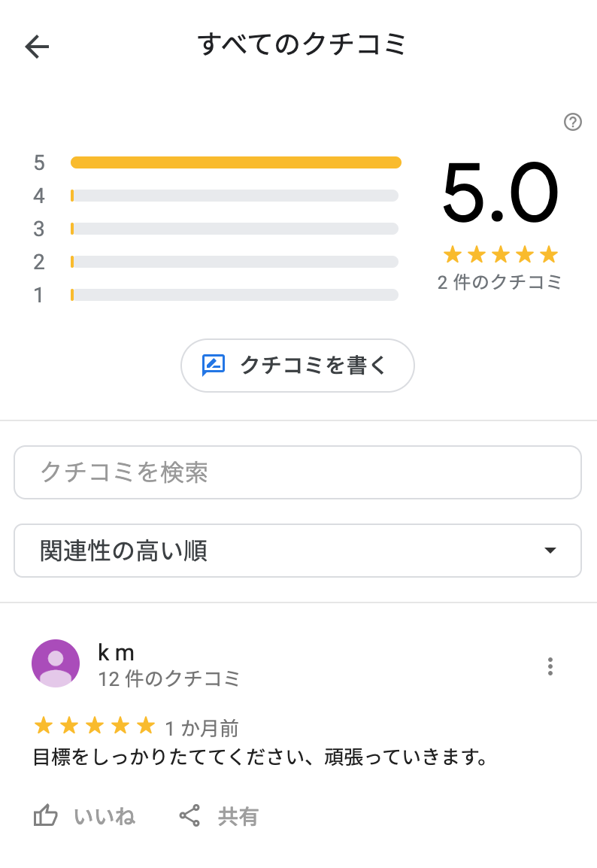This screenshot has width=597, height=868.
Task: Like the review with the thumbs-up icon
Action: click(45, 815)
